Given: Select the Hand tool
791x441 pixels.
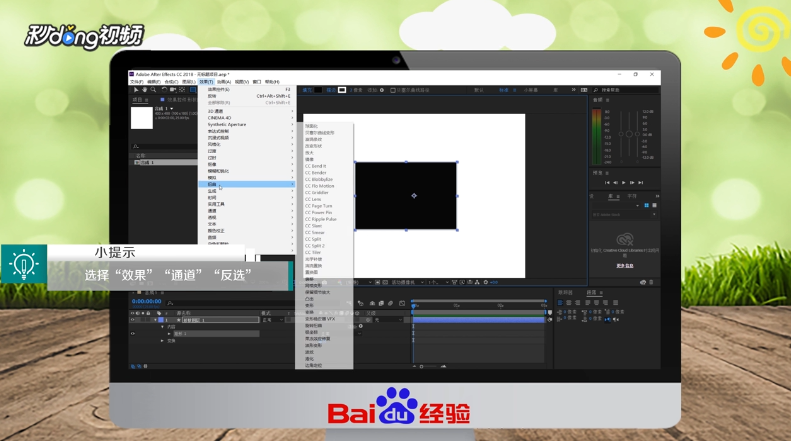Looking at the screenshot, I should (x=144, y=90).
